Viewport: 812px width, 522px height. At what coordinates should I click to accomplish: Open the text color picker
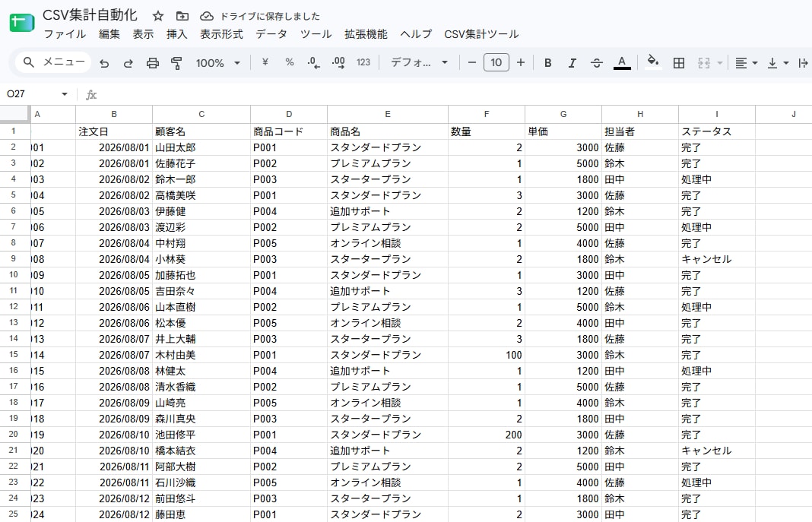coord(622,62)
